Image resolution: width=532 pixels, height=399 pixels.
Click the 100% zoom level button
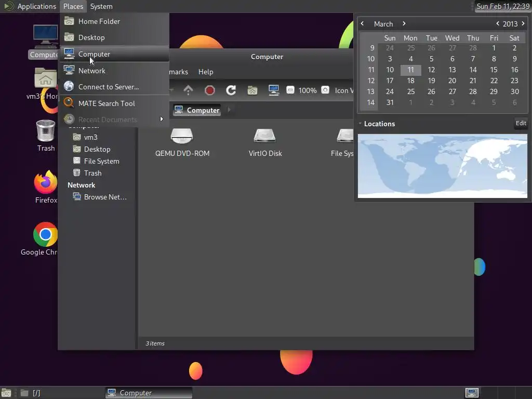tap(308, 90)
